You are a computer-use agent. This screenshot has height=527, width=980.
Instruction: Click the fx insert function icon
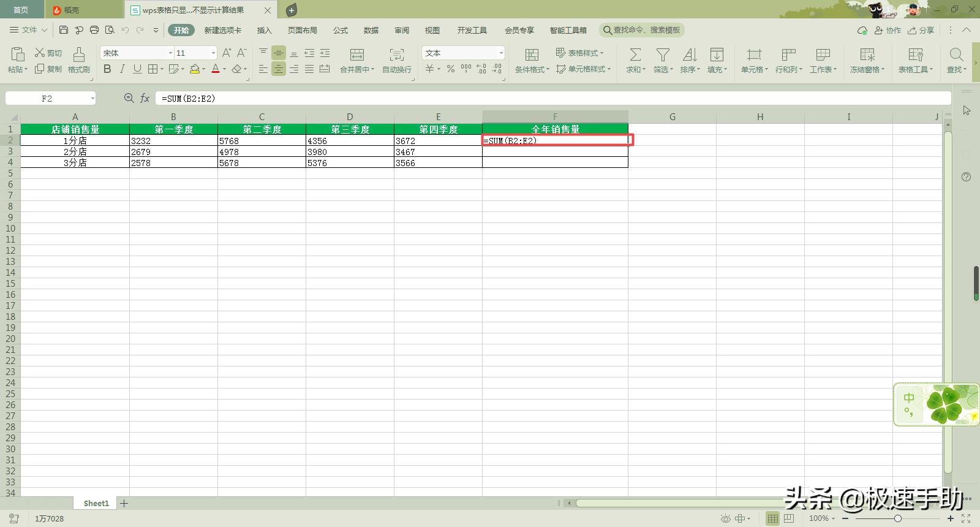point(145,98)
